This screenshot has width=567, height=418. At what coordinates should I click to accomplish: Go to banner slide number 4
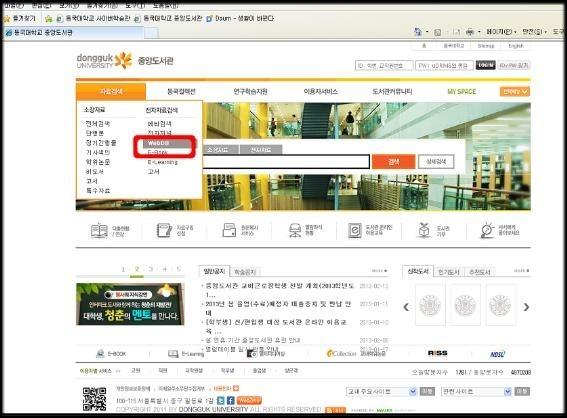[165, 269]
